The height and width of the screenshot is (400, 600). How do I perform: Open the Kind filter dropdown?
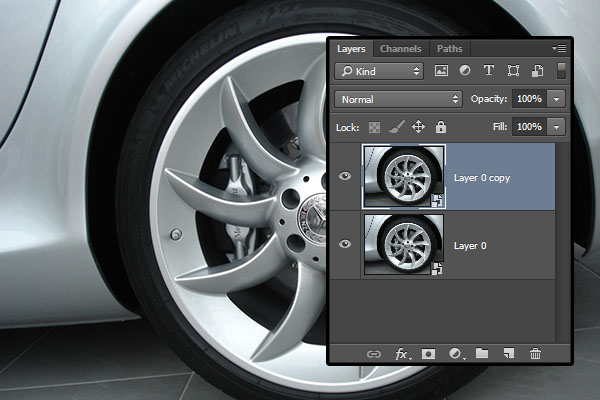pyautogui.click(x=379, y=71)
